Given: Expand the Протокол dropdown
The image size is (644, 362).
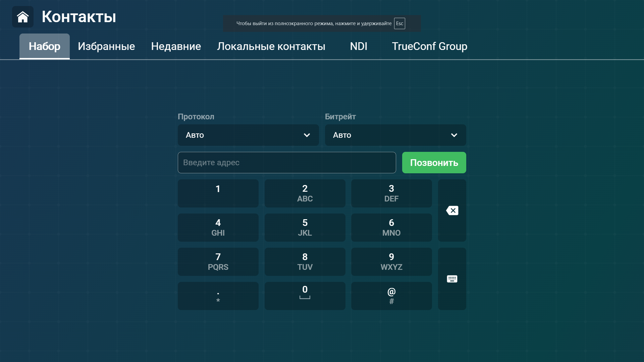Looking at the screenshot, I should [x=248, y=135].
